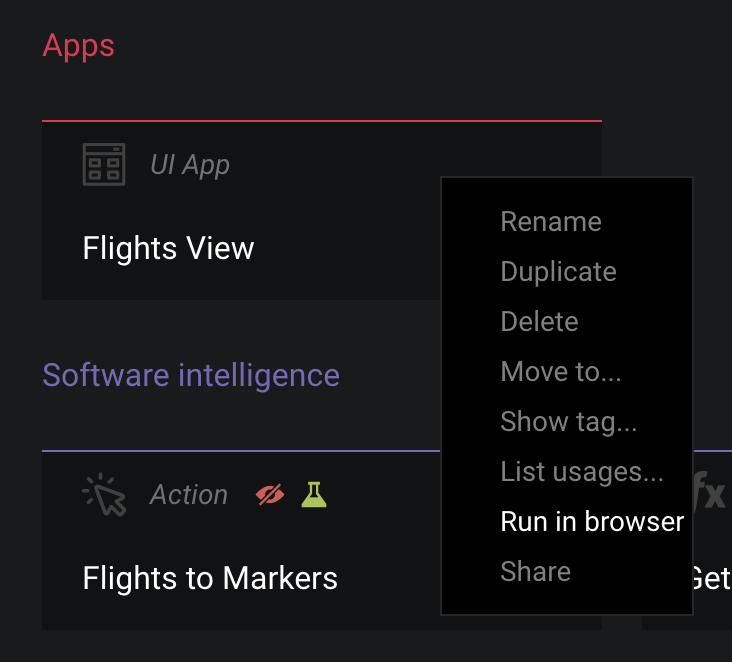732x662 pixels.
Task: Click the green experimental flask icon
Action: tap(314, 494)
